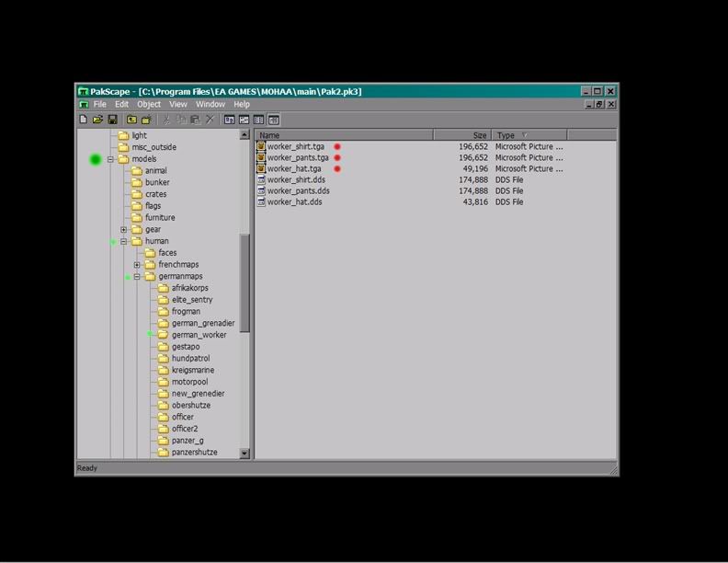Click the tree vertical scrollbar thumb

coord(245,283)
